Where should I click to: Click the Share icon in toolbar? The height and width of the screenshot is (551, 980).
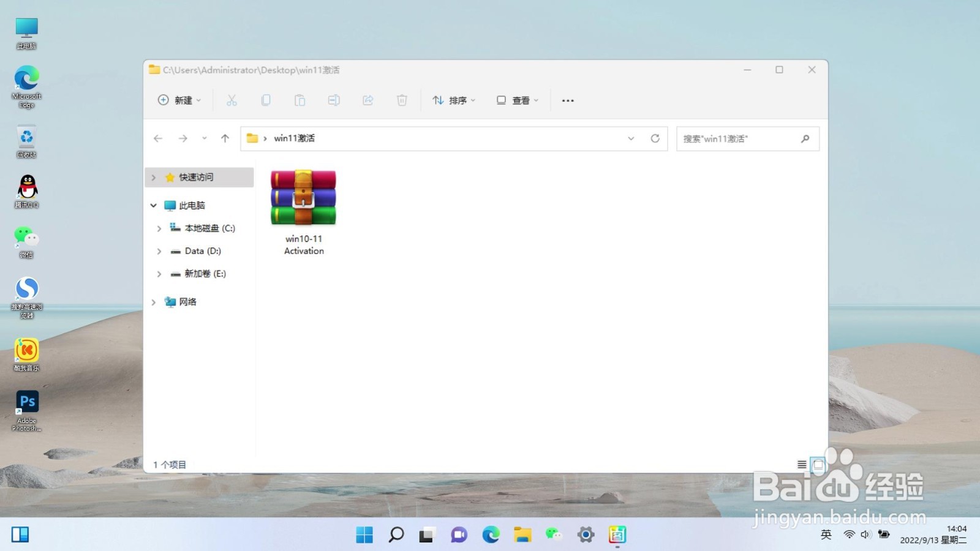367,100
